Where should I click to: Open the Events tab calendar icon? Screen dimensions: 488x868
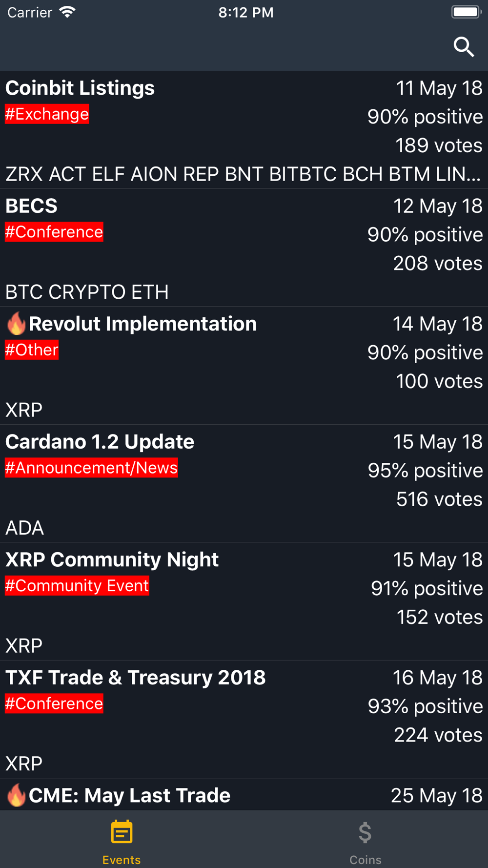(122, 831)
